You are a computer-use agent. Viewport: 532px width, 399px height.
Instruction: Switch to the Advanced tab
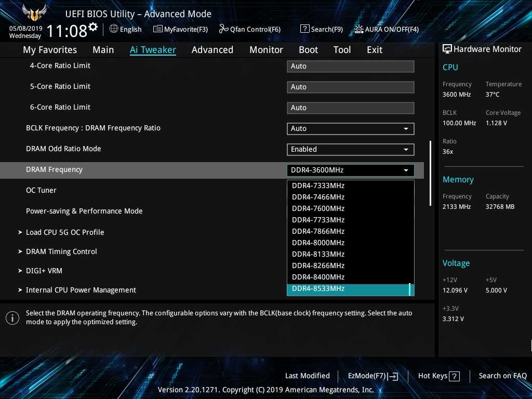212,50
